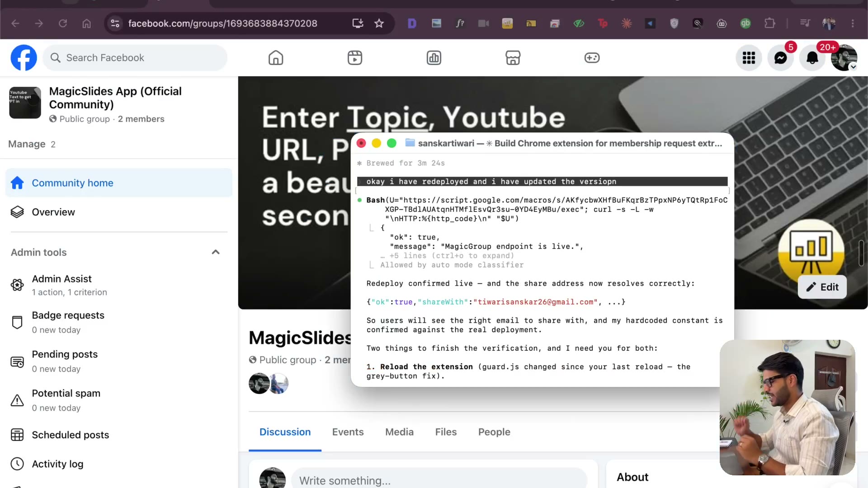Image resolution: width=868 pixels, height=488 pixels.
Task: Open Overview in the sidebar
Action: [119, 212]
